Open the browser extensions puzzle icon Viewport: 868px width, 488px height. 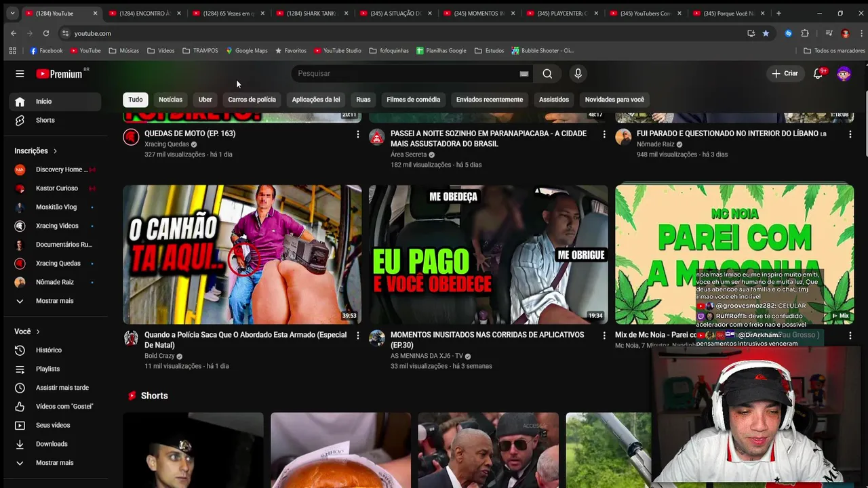click(805, 33)
